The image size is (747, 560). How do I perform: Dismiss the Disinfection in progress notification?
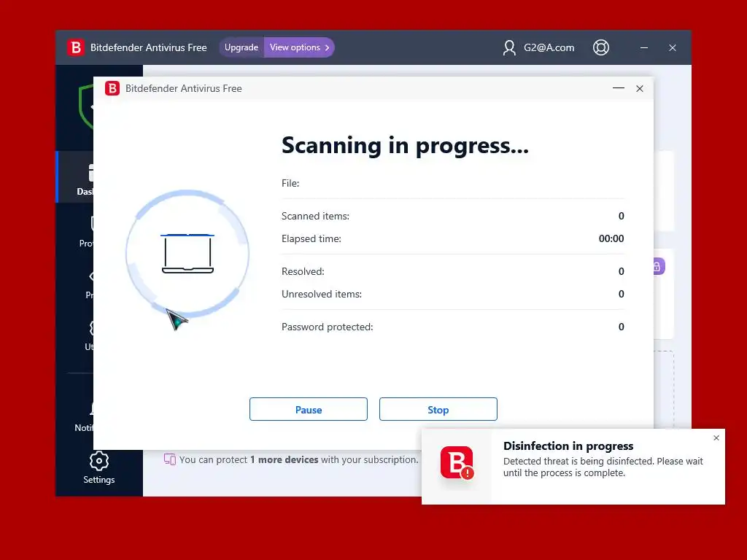(x=716, y=437)
